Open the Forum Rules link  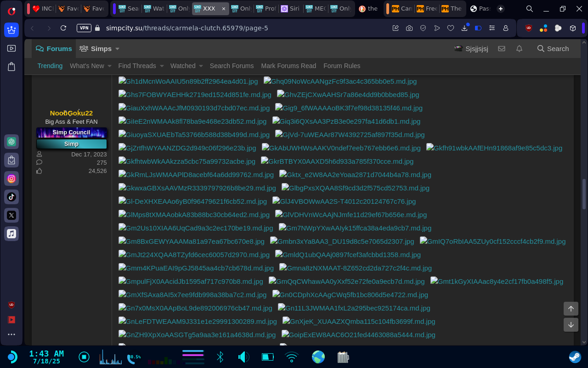click(342, 66)
